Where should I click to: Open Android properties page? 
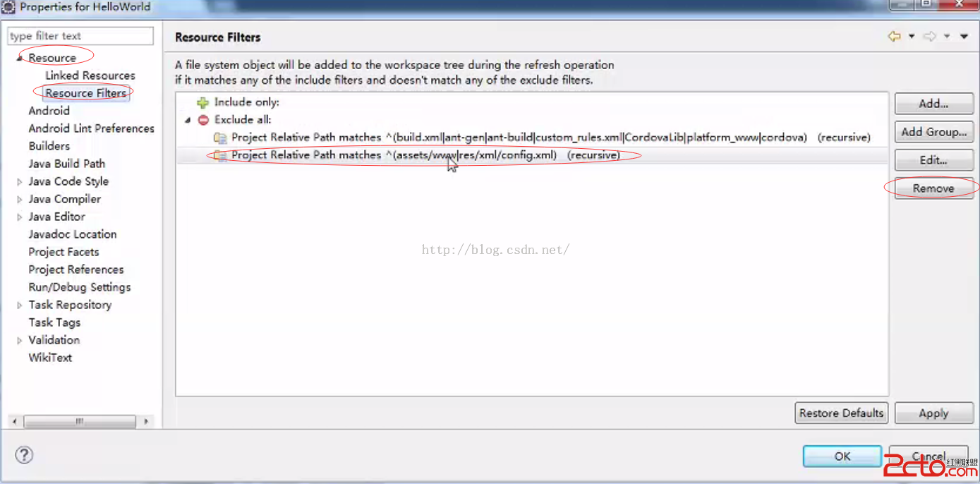click(49, 111)
